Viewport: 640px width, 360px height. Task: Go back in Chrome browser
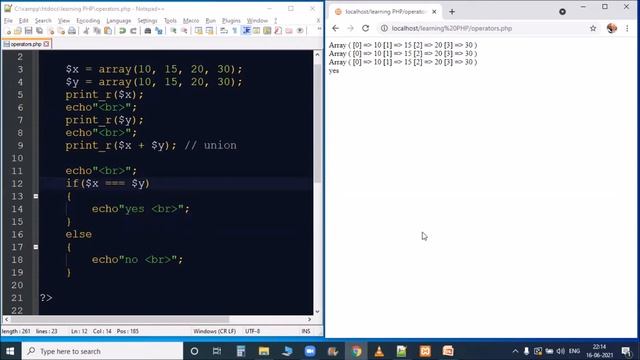(x=336, y=28)
